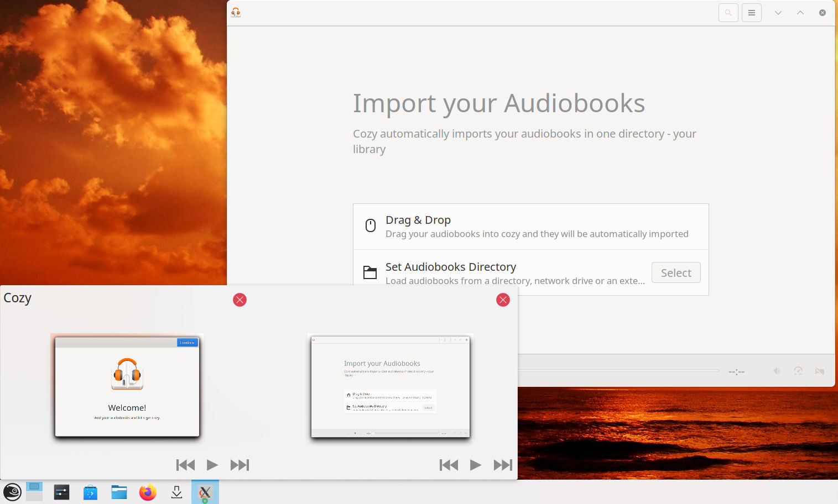Click the '--:--' remaining time label
Viewport: 838px width, 504px height.
pos(736,371)
